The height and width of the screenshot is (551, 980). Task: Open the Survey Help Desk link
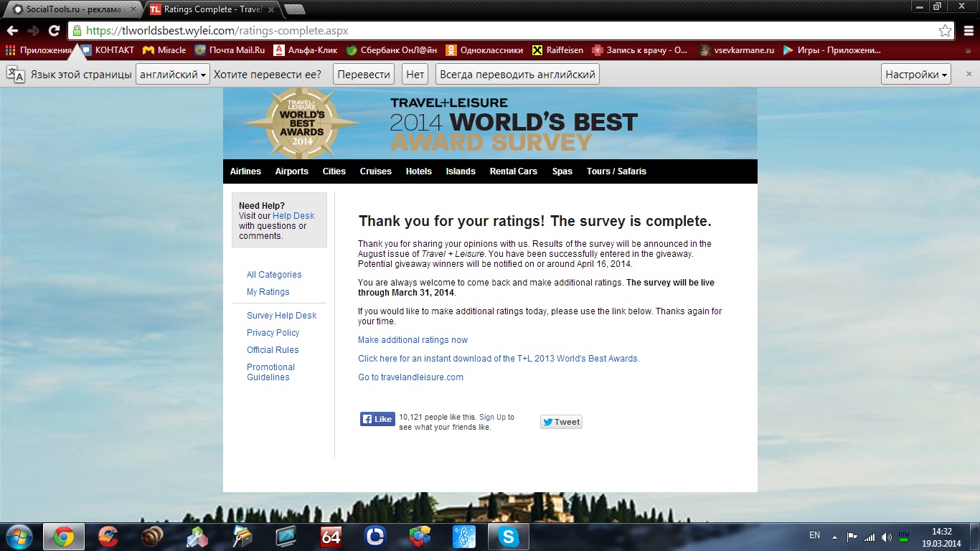tap(282, 316)
